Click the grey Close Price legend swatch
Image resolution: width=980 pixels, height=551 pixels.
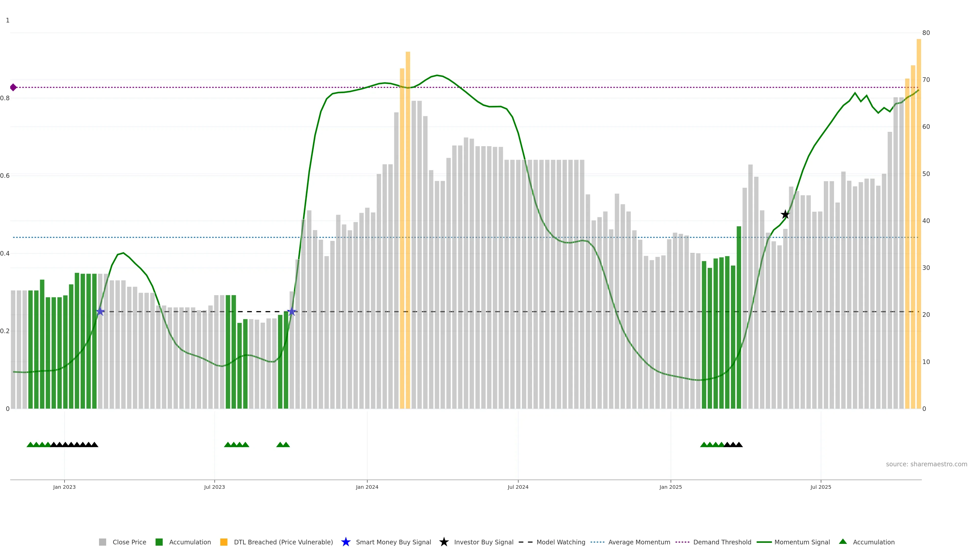[102, 542]
